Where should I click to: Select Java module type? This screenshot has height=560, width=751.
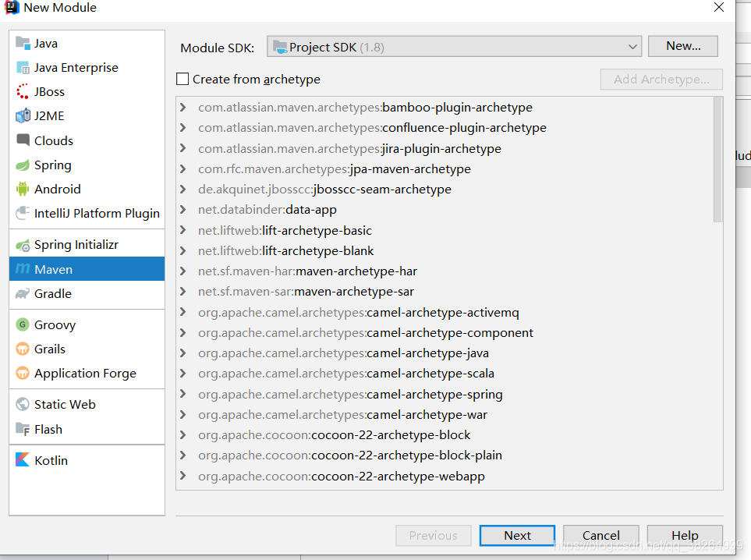tap(87, 43)
